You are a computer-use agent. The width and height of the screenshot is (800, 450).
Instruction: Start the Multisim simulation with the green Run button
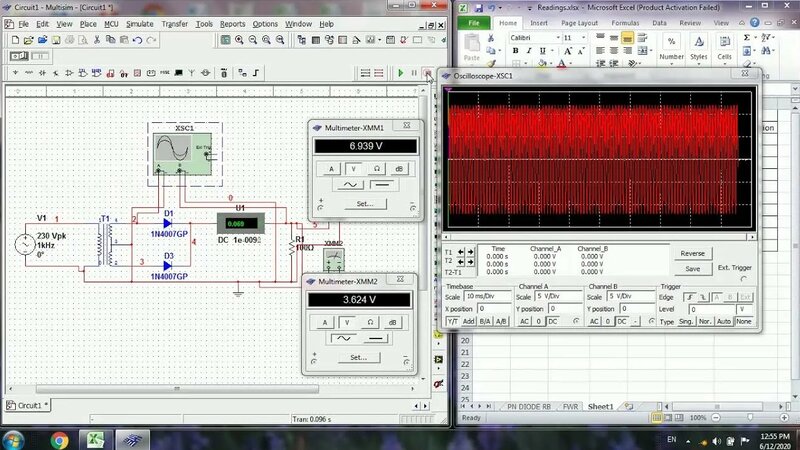[401, 73]
